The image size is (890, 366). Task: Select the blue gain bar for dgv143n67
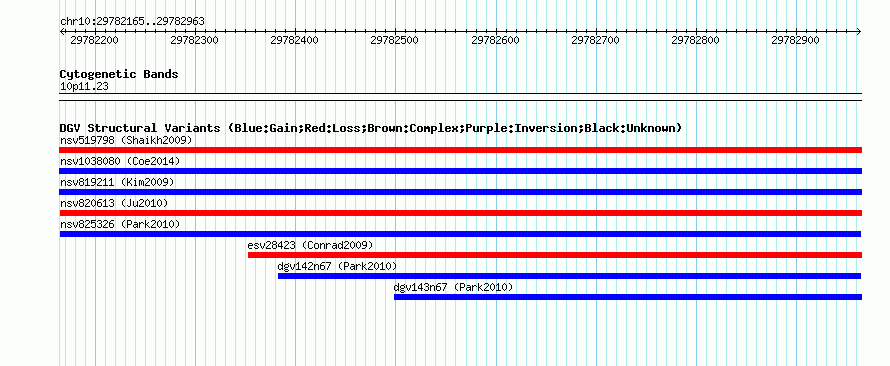(628, 297)
